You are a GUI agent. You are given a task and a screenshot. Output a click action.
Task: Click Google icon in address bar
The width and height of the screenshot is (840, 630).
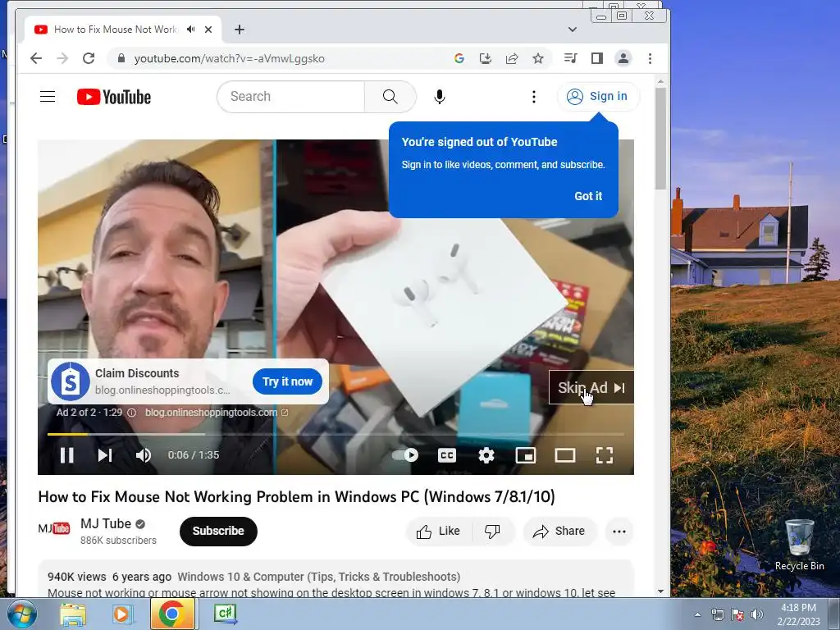[459, 58]
